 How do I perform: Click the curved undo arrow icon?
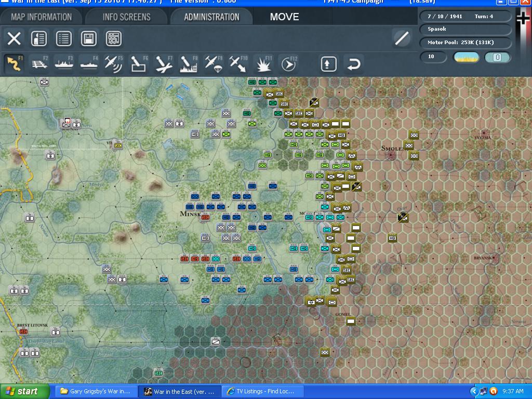pos(353,64)
